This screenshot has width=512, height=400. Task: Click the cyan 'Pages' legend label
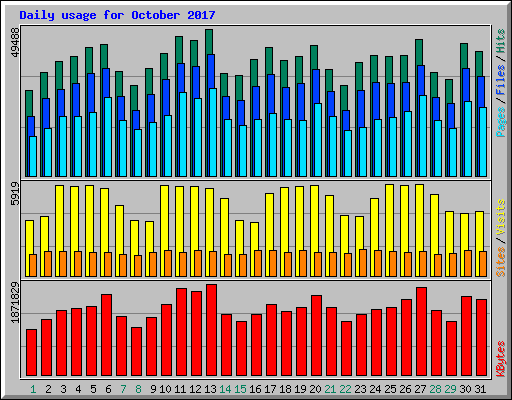tap(501, 122)
